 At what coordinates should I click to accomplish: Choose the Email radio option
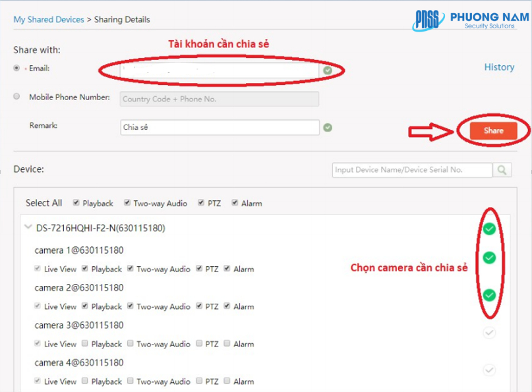(x=16, y=68)
